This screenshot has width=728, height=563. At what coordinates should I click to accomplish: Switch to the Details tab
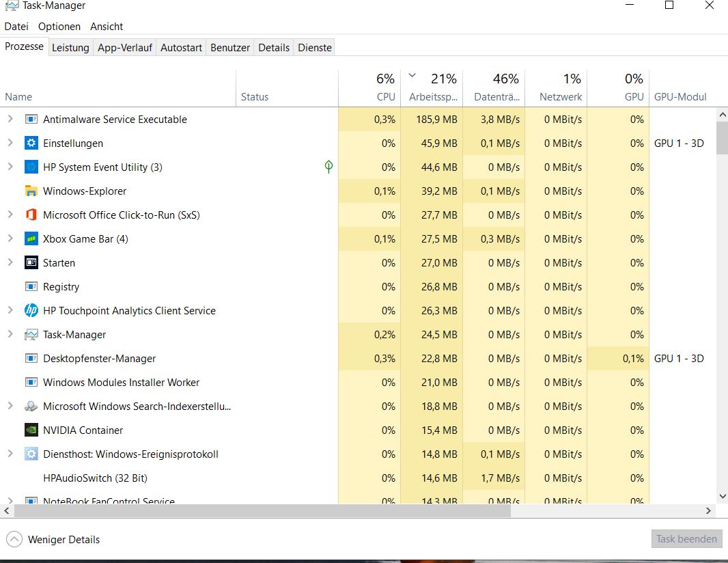274,47
